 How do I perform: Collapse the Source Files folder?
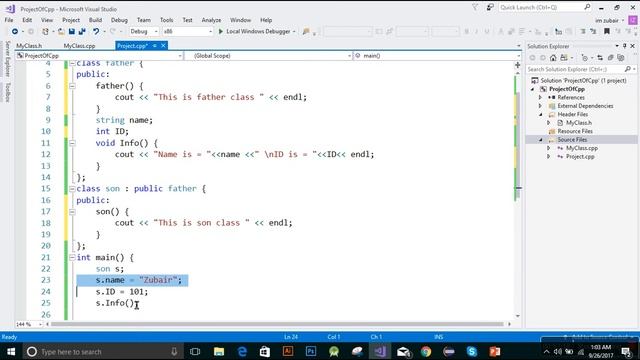[x=540, y=140]
